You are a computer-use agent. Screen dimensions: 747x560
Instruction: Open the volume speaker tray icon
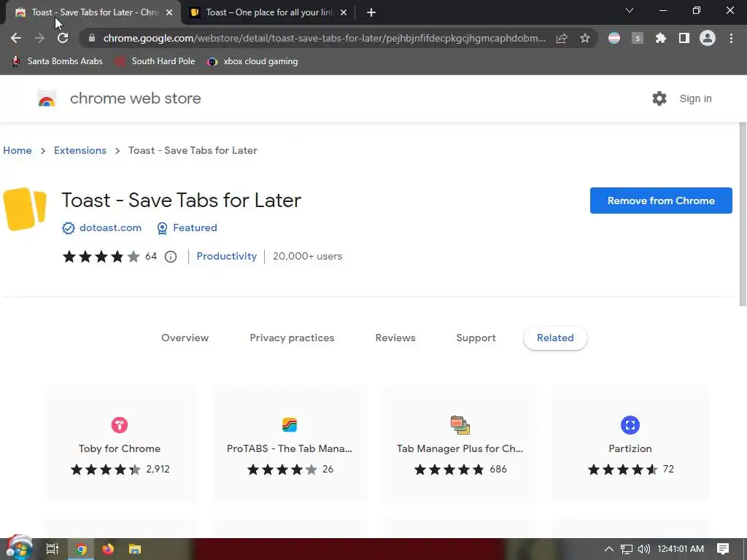pyautogui.click(x=643, y=549)
